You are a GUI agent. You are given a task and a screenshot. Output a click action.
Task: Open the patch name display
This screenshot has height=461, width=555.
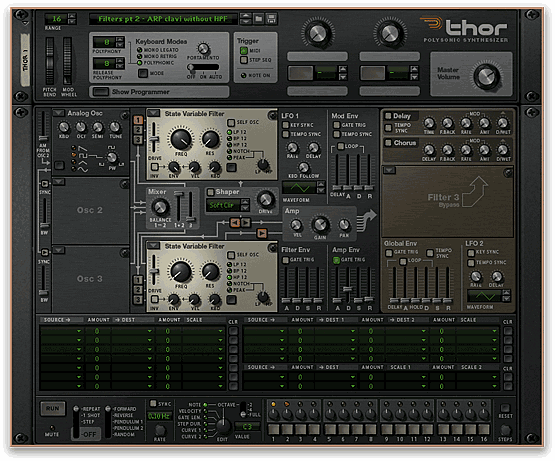pos(163,19)
